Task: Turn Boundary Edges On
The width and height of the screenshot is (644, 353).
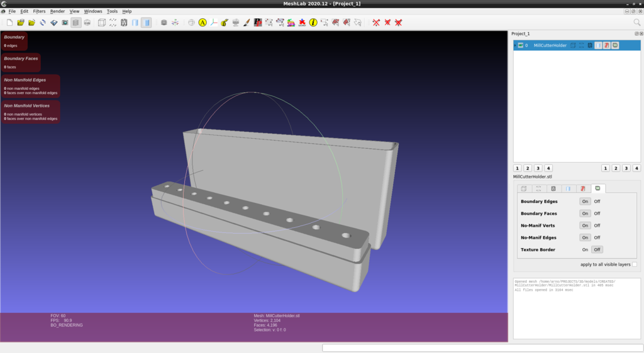Action: tap(585, 201)
